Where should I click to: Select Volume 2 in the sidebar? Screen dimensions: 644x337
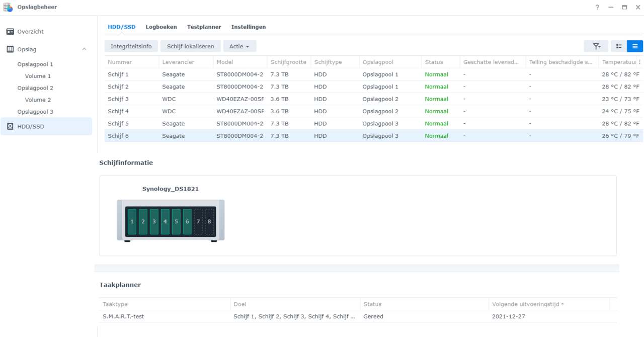(x=38, y=100)
